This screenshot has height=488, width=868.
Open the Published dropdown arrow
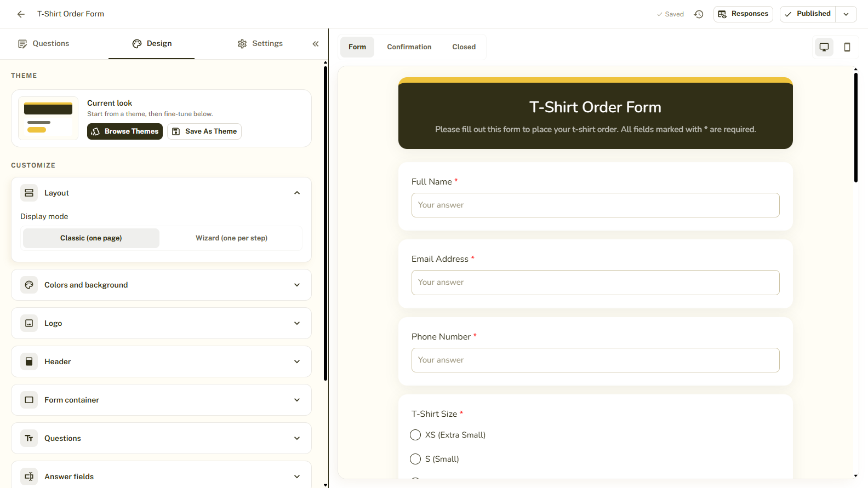[x=846, y=14]
